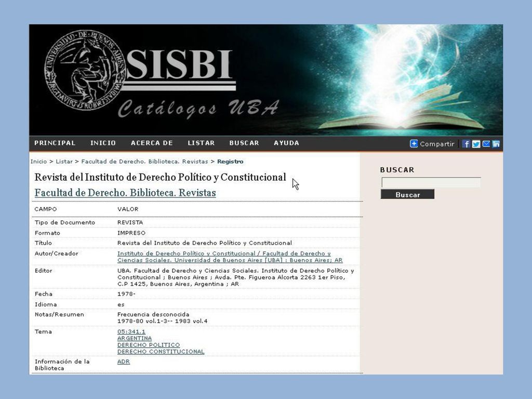
Task: Click the Twitter share icon
Action: pyautogui.click(x=476, y=144)
